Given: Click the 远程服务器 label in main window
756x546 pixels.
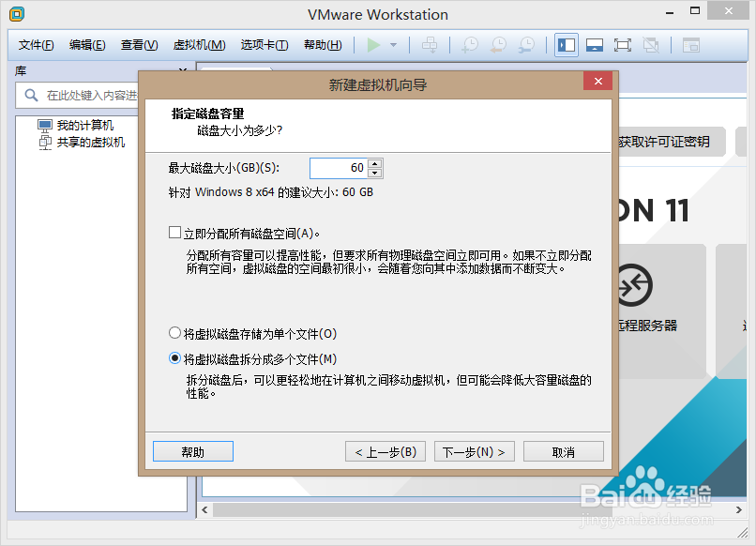Looking at the screenshot, I should 647,326.
